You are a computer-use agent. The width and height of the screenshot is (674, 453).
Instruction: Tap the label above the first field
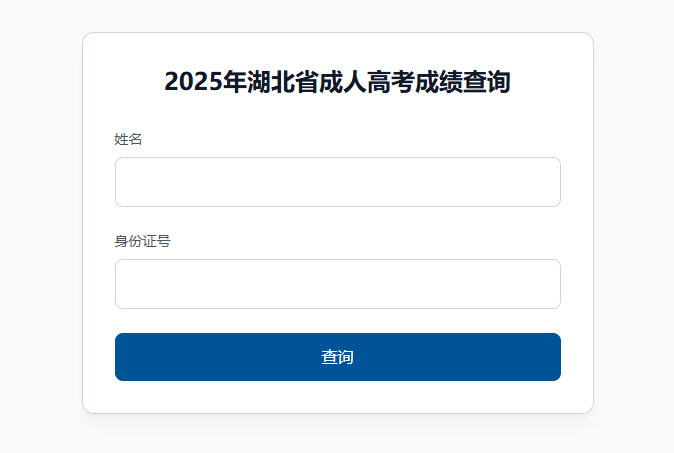(x=129, y=139)
